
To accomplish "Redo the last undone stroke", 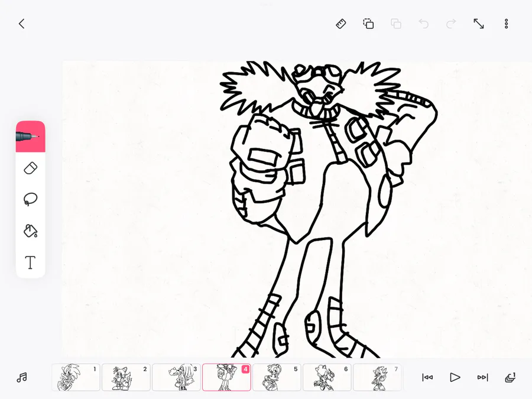I will [x=451, y=24].
